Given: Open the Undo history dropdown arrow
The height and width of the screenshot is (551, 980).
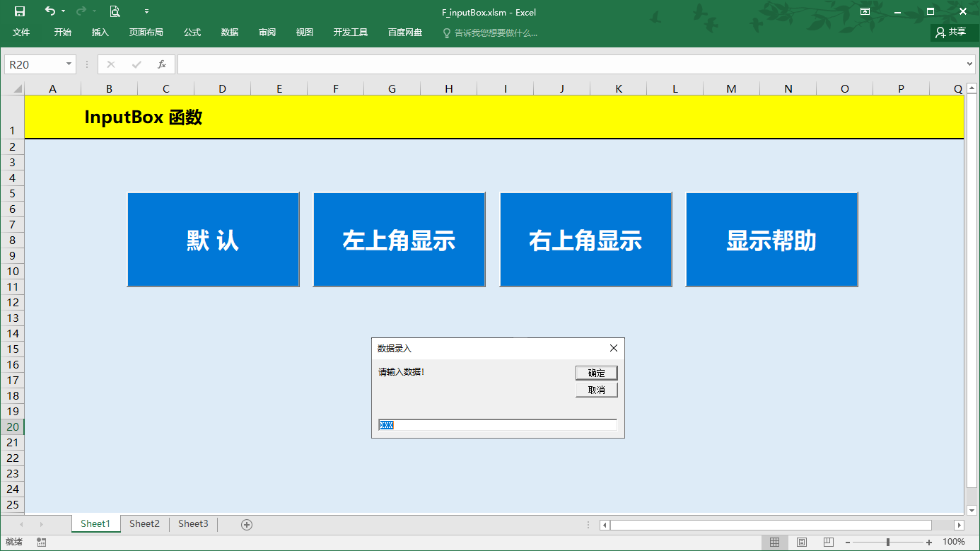Looking at the screenshot, I should tap(63, 12).
